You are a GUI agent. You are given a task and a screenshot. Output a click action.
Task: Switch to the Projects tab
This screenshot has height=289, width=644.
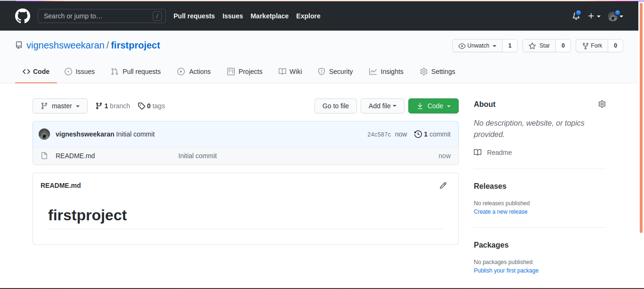tap(245, 72)
